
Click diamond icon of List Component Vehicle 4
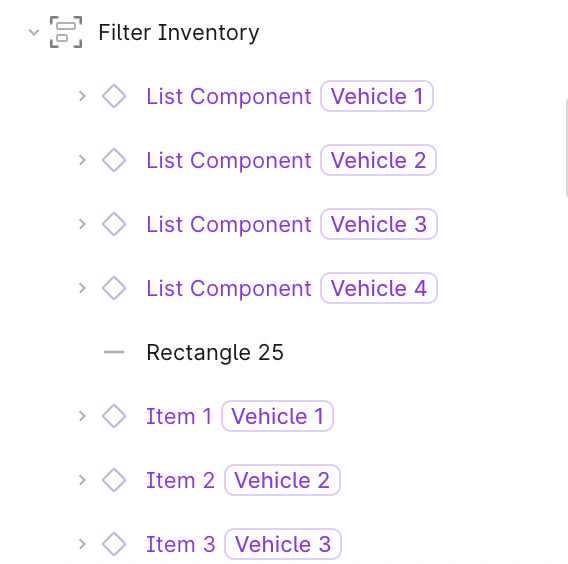tap(114, 288)
